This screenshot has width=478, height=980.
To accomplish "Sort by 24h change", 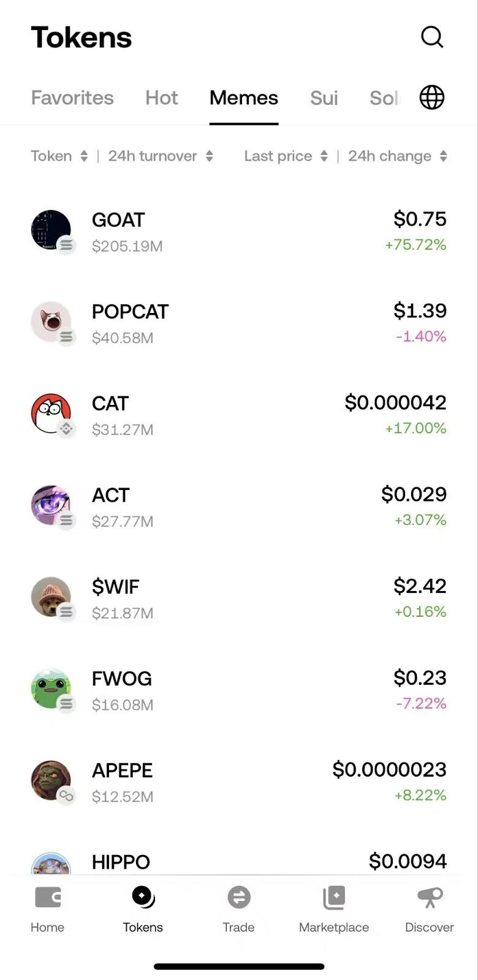I will [398, 156].
